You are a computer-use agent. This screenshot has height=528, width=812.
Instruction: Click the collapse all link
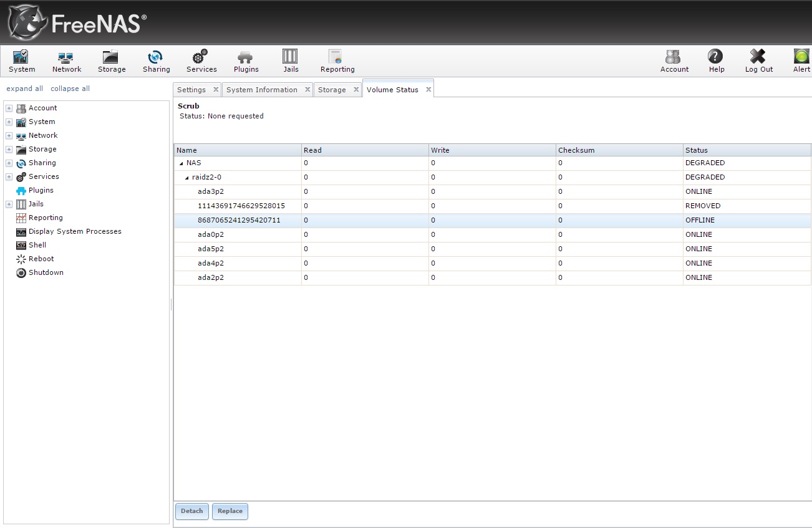70,89
